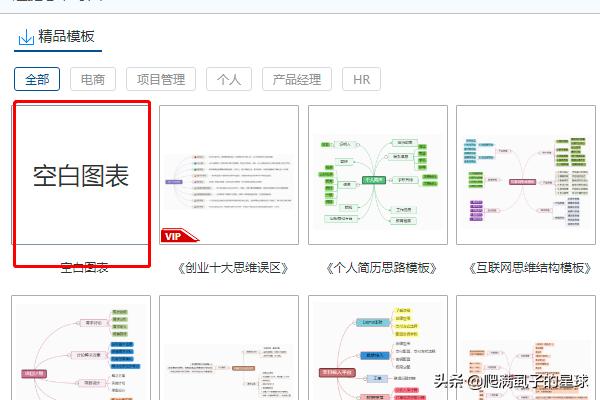
Task: Open the 创业十大思维误区 template thumbnail
Action: pyautogui.click(x=229, y=175)
